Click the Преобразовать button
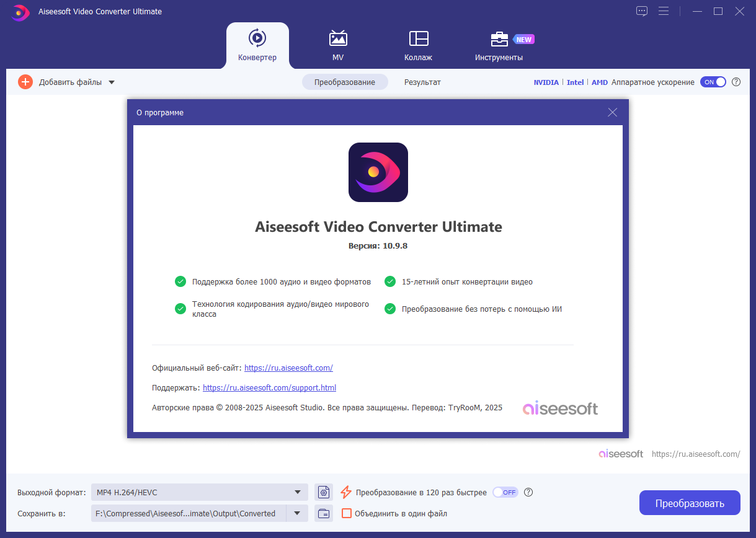This screenshot has height=538, width=756. pos(690,503)
